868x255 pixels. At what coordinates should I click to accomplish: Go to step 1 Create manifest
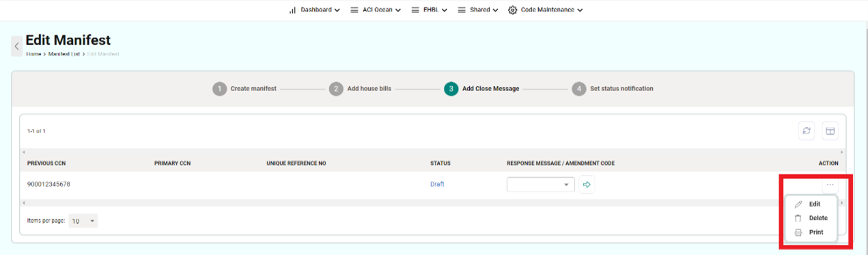click(245, 88)
